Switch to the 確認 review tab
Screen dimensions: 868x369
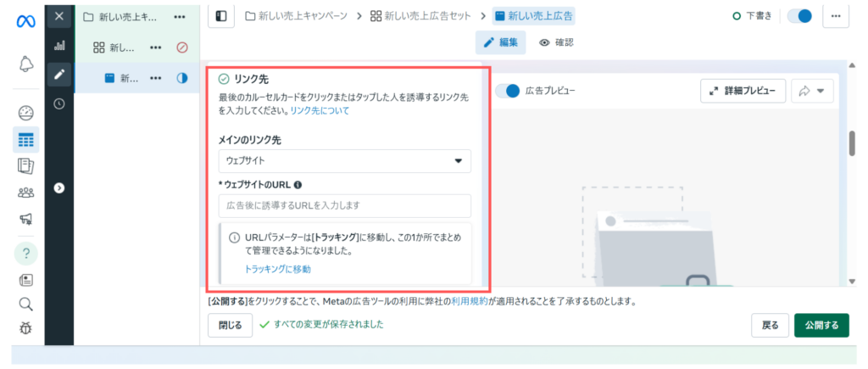pyautogui.click(x=556, y=42)
